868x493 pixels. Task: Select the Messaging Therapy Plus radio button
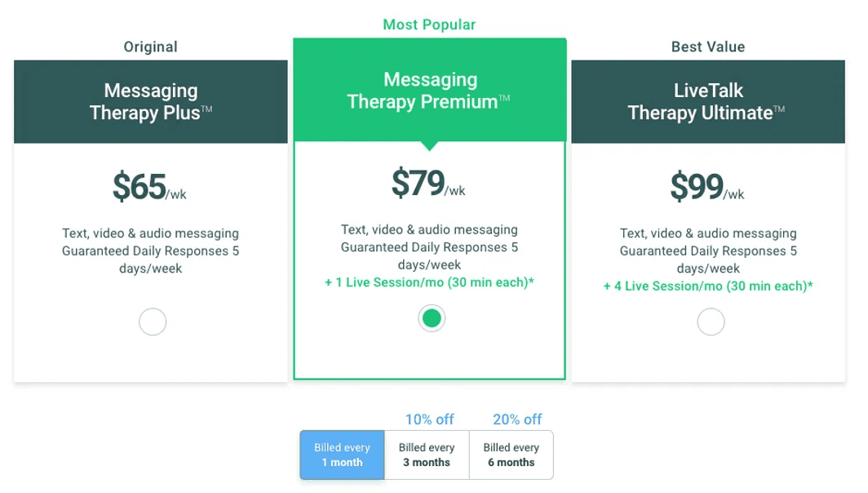click(153, 322)
